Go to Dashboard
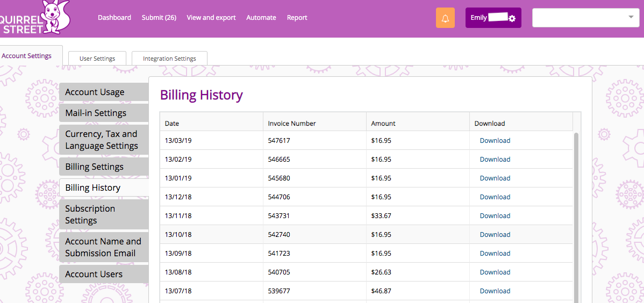Viewport: 644px width, 303px height. click(115, 18)
